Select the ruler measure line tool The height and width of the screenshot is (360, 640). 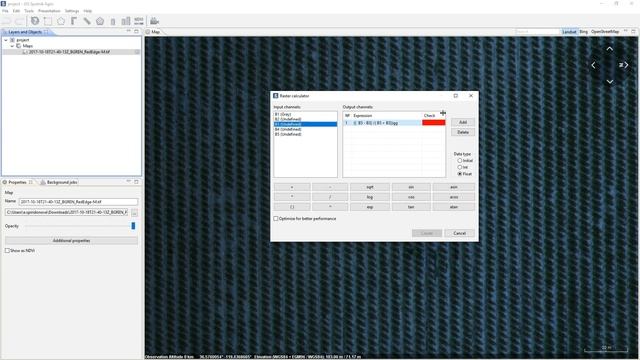[x=87, y=21]
